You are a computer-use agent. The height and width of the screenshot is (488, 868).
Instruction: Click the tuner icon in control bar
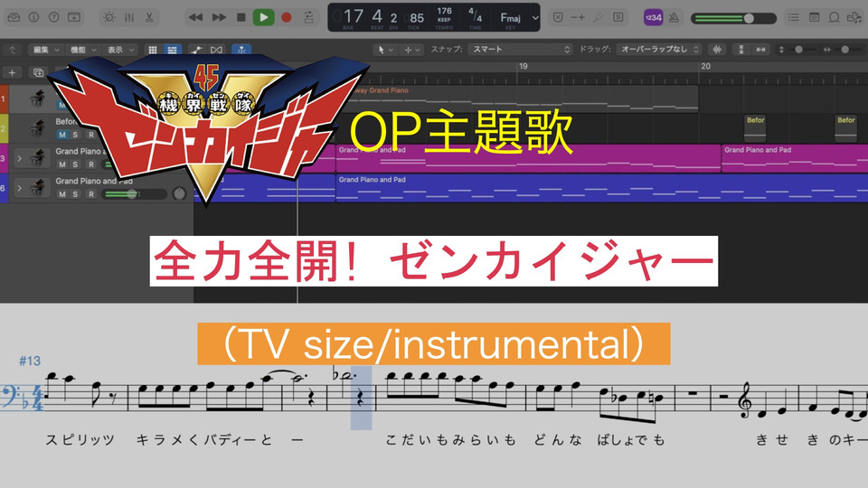(598, 17)
